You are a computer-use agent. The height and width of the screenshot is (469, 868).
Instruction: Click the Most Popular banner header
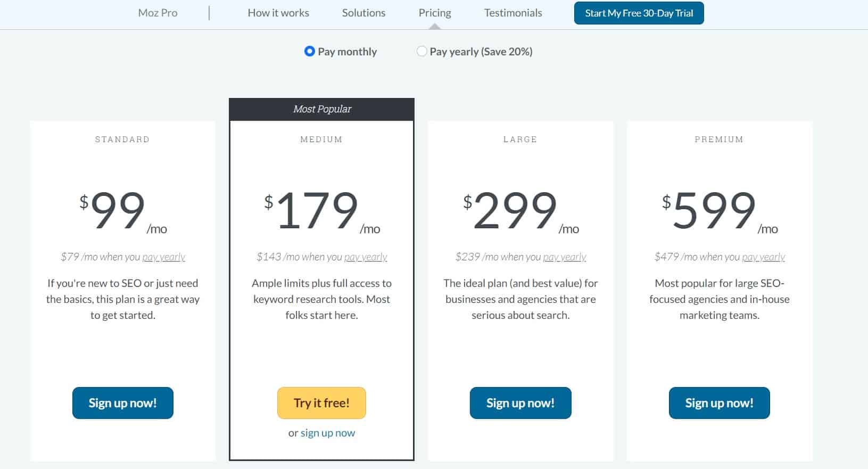pos(321,109)
